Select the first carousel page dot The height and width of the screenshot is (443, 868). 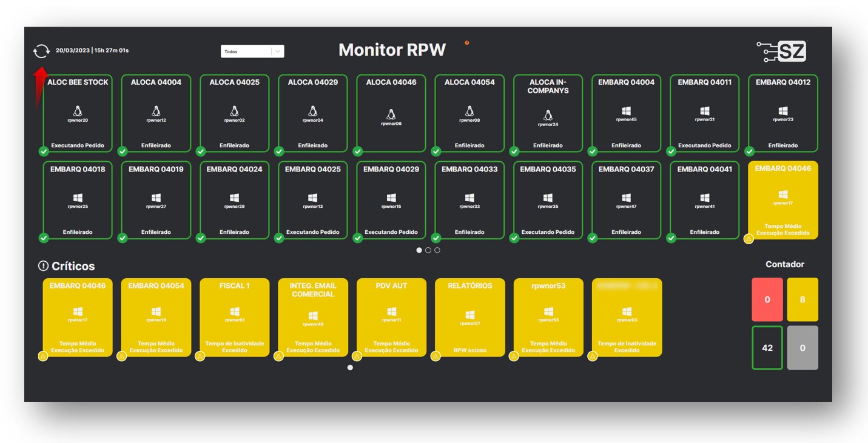(x=419, y=250)
